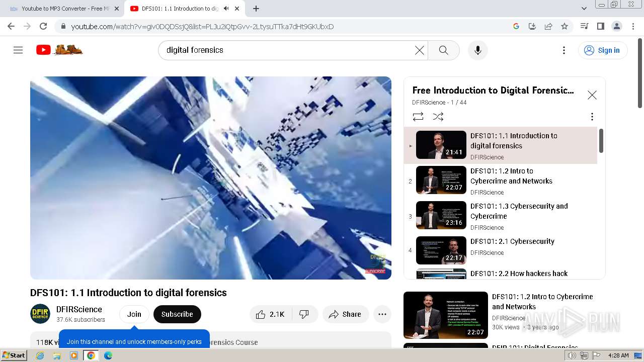The image size is (644, 362).
Task: Install app via address bar icon
Action: pyautogui.click(x=532, y=26)
